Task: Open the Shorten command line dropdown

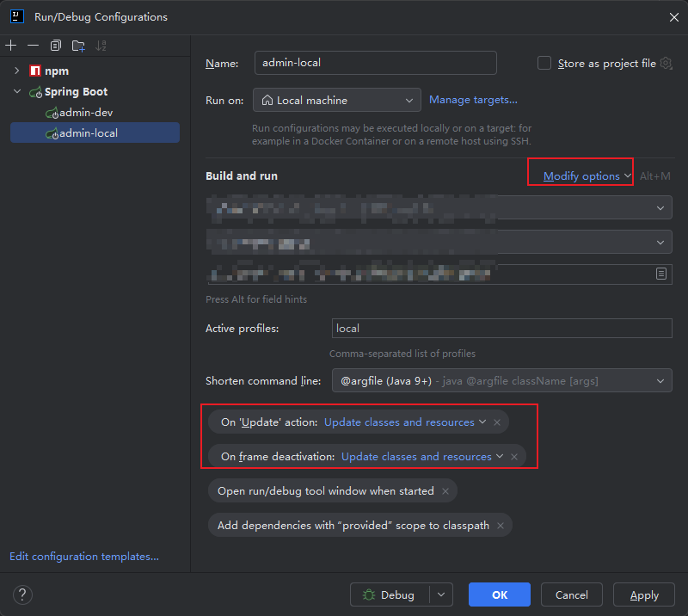Action: (502, 380)
